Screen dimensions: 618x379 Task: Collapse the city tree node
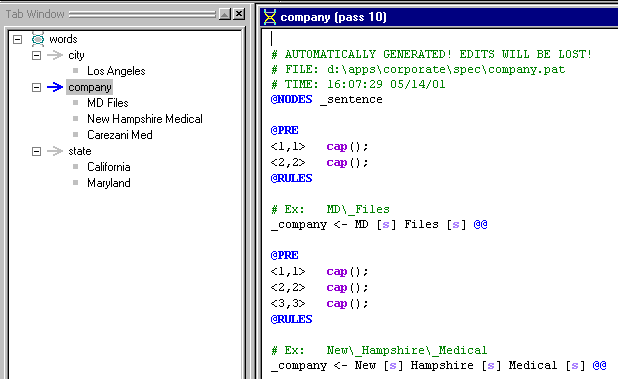(x=36, y=55)
